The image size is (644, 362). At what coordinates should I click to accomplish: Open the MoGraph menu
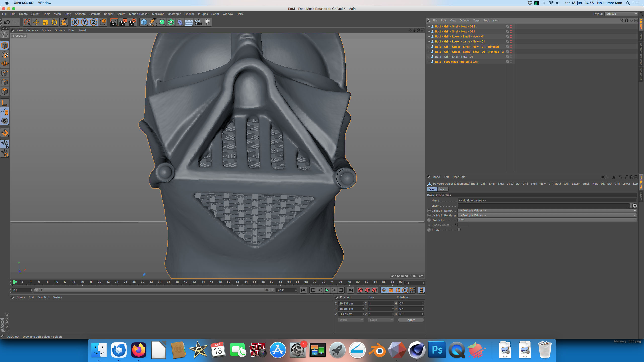pyautogui.click(x=158, y=14)
